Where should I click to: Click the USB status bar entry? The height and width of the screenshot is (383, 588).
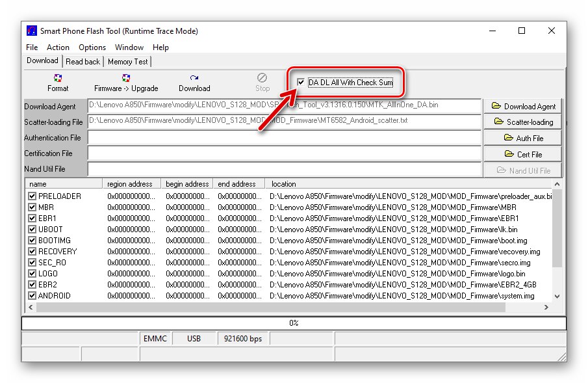tap(194, 339)
